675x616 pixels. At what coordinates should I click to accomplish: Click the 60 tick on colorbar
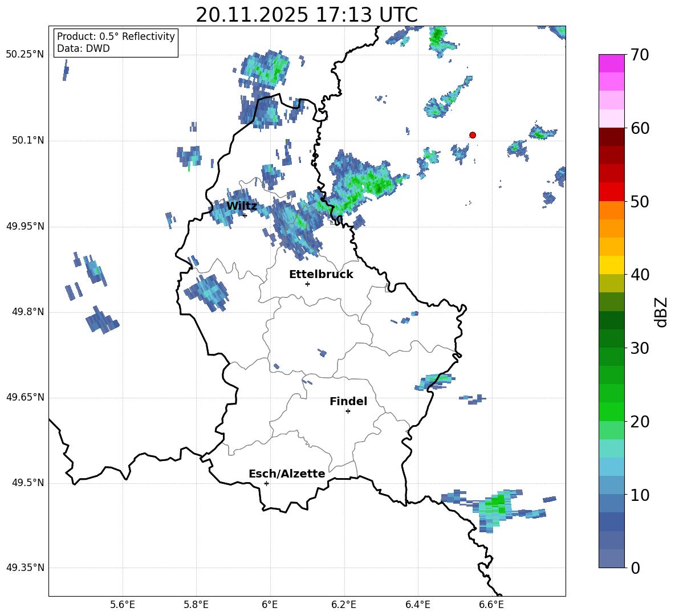[x=640, y=128]
